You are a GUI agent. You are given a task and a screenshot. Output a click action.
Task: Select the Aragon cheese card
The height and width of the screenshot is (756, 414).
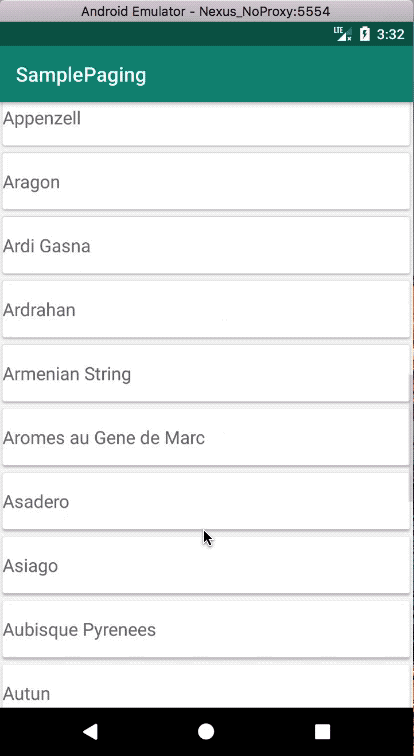point(206,181)
